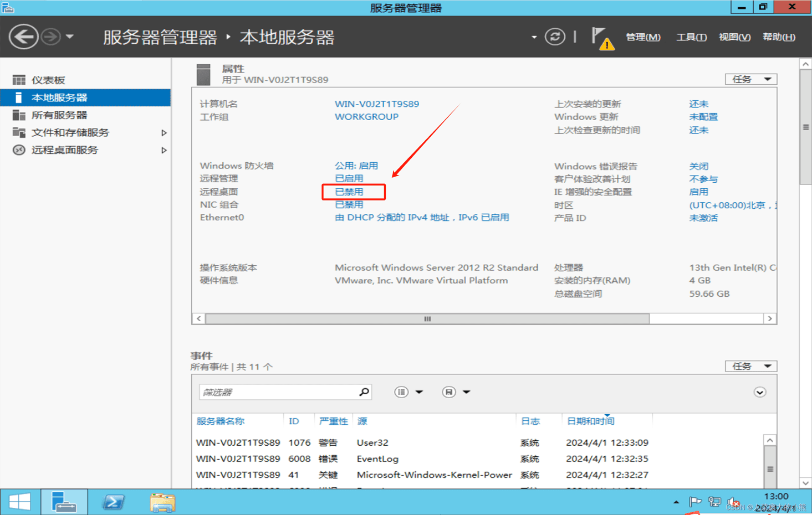Open the Windows Start button

[x=20, y=502]
